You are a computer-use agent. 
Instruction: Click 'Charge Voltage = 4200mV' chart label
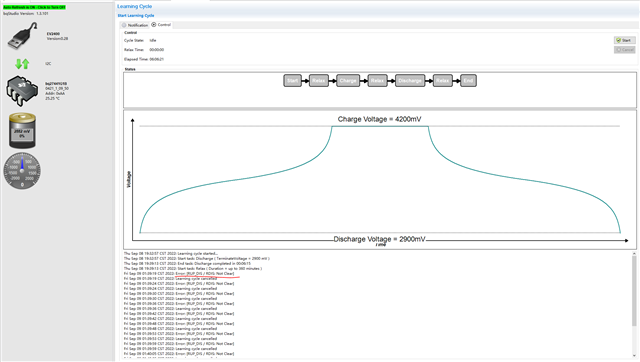click(x=379, y=119)
